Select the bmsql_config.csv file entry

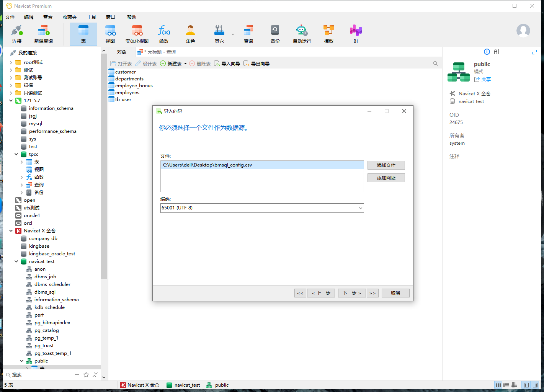tap(262, 165)
